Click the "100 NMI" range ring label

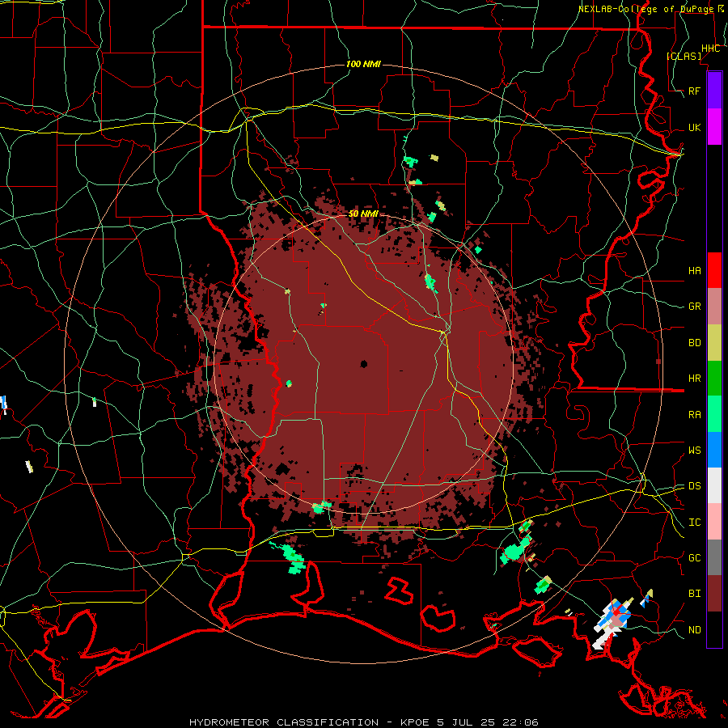coord(363,64)
